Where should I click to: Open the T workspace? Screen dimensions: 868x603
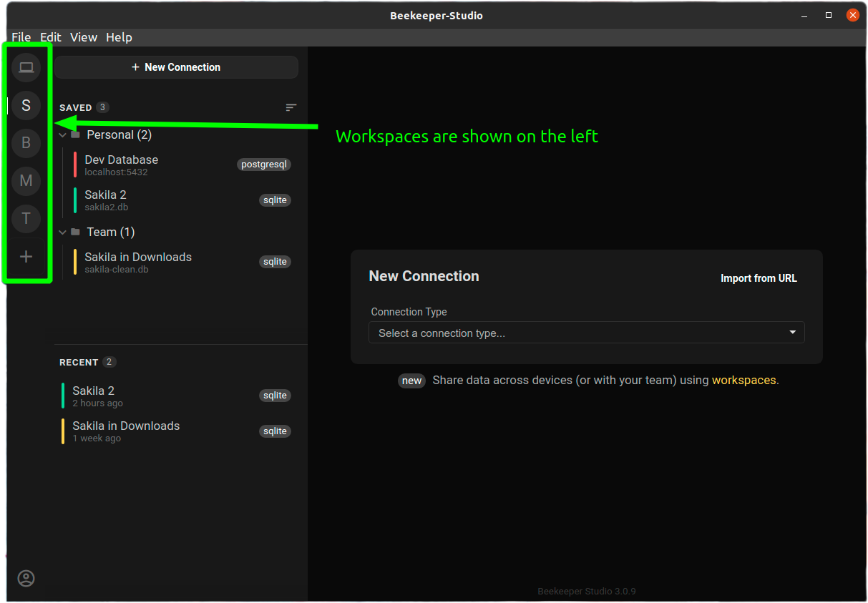[x=26, y=218]
